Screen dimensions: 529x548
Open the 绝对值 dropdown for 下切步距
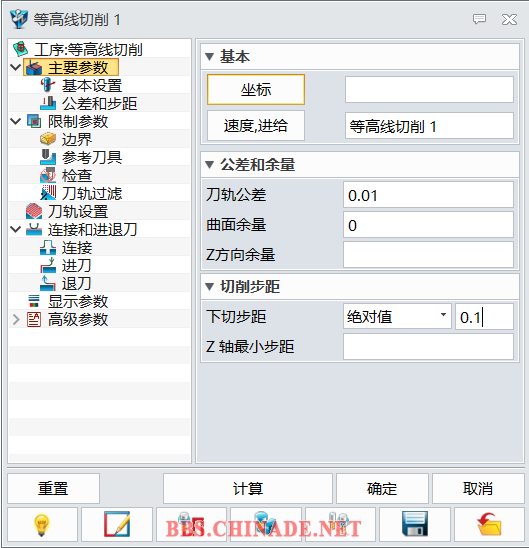[397, 317]
